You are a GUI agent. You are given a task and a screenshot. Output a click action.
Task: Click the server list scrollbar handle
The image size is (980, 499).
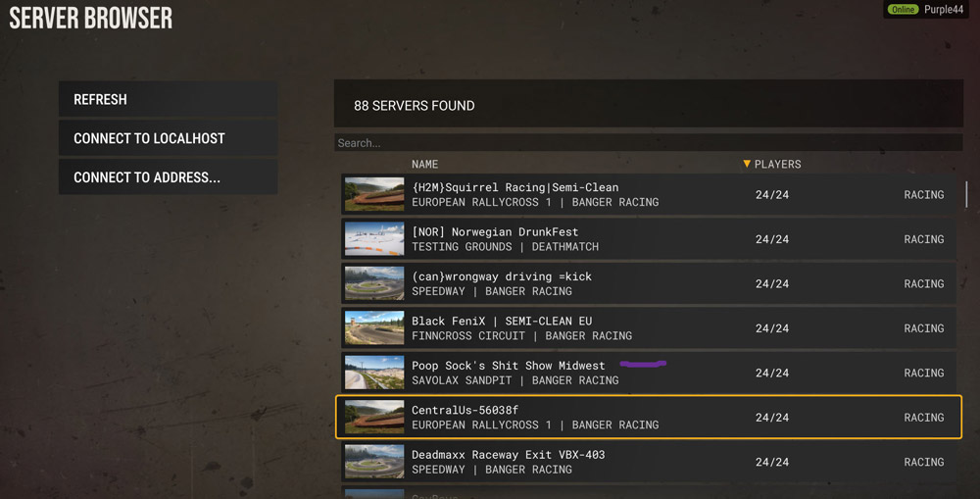point(966,194)
